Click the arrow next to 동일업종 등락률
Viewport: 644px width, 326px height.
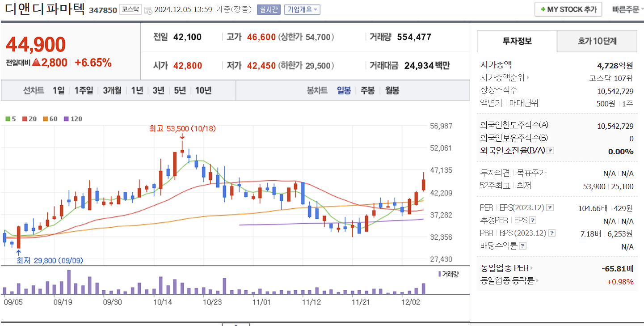pos(537,281)
